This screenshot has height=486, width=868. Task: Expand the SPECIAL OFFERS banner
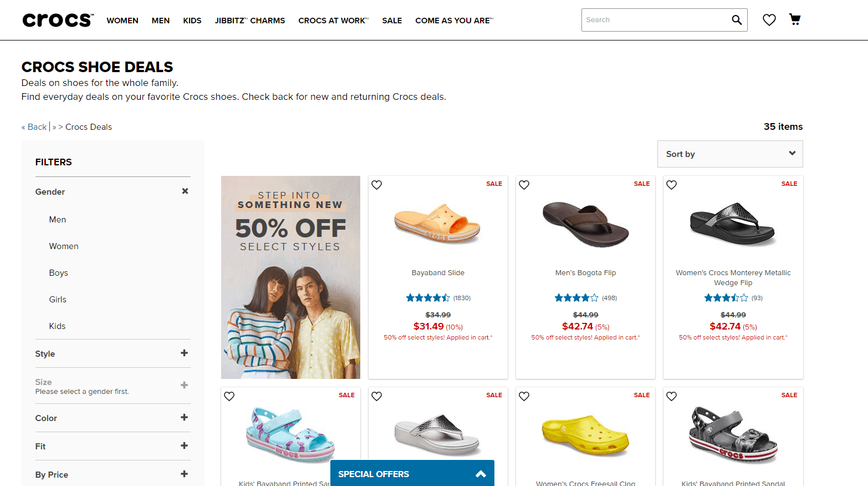coord(412,474)
